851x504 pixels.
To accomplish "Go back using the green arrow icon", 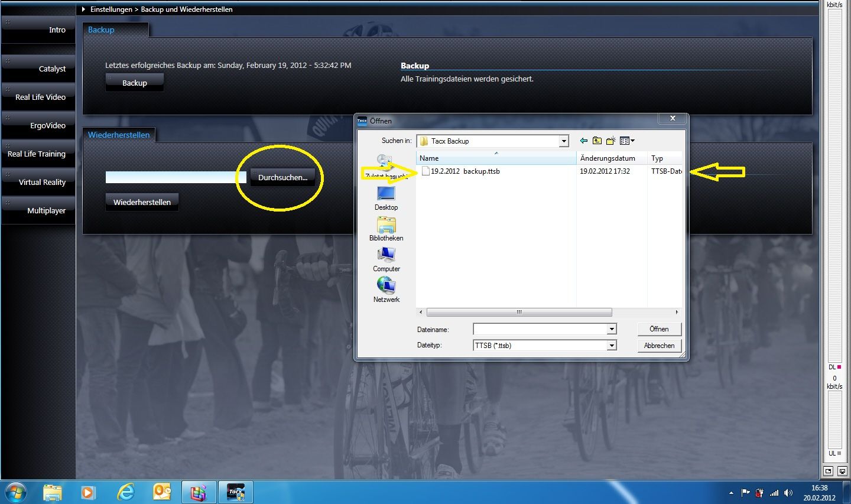I will point(584,141).
